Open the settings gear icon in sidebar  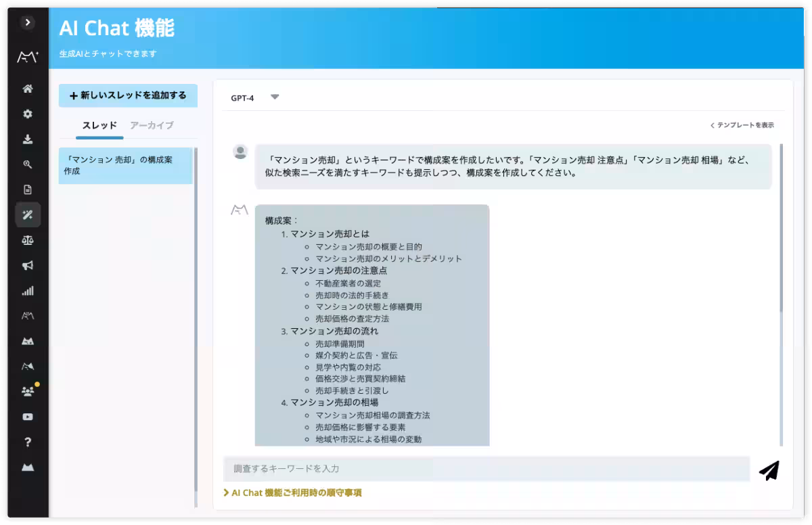27,114
